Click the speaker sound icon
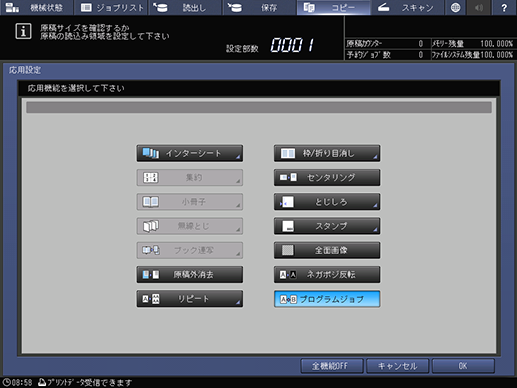Screen dimensions: 517x388 coord(479,7)
